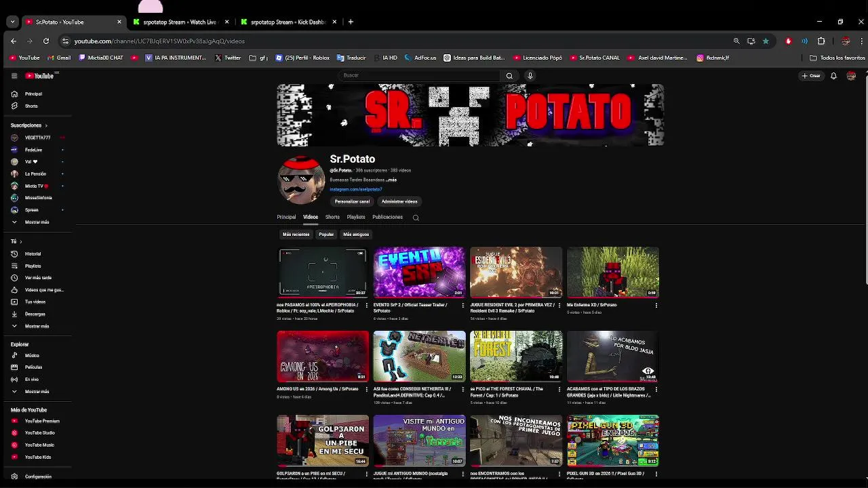Open PIXEL GUN 3D en 2026 thumbnail

pos(613,441)
